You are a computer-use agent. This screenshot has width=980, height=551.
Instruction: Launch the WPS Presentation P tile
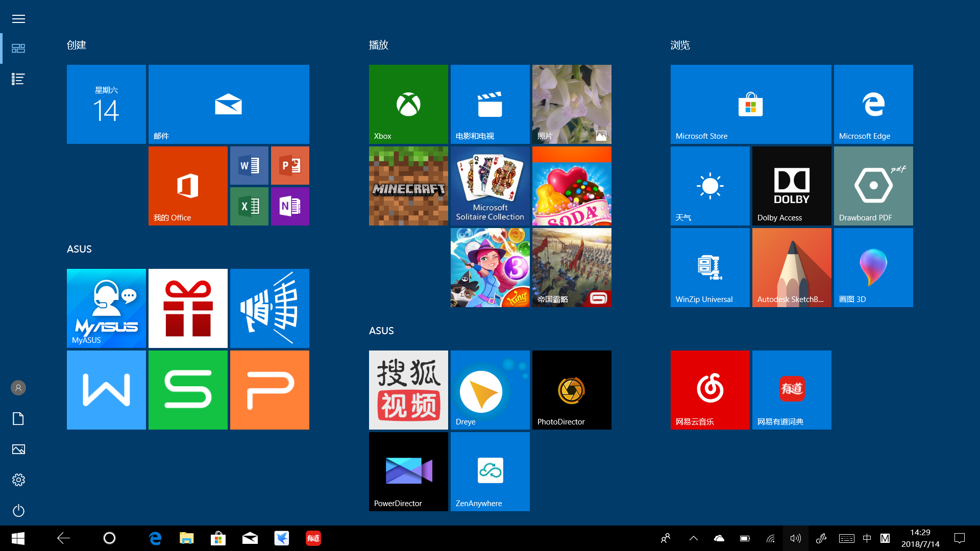tap(269, 390)
